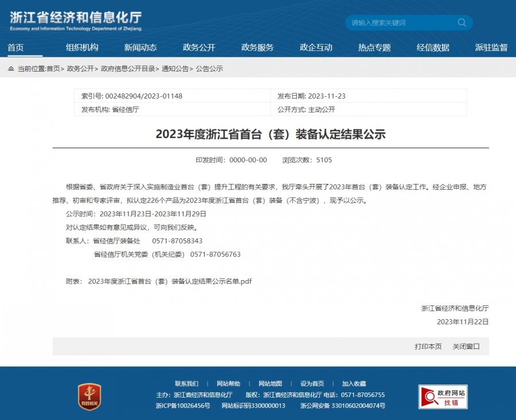The image size is (516, 420).
Task: Open the 装备认定结果公示名单.pdf attachment
Action: click(x=170, y=281)
